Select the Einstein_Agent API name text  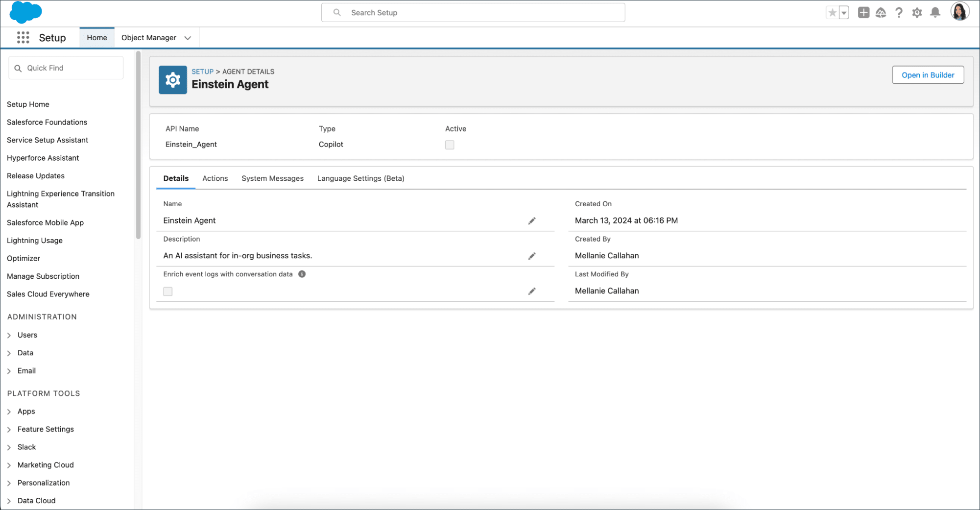(x=191, y=145)
